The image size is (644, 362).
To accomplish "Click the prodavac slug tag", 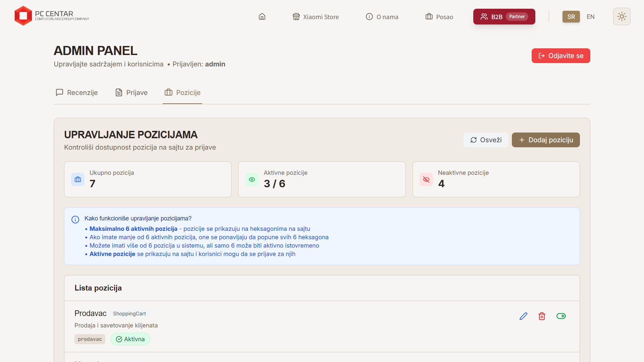I will click(90, 339).
